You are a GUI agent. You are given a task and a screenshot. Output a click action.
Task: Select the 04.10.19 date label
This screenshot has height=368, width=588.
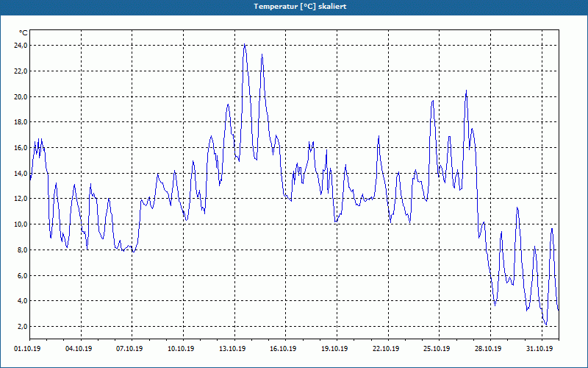pos(79,349)
